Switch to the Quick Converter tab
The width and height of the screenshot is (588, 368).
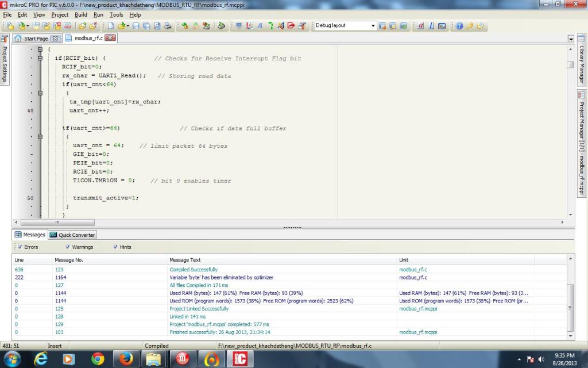click(x=73, y=235)
